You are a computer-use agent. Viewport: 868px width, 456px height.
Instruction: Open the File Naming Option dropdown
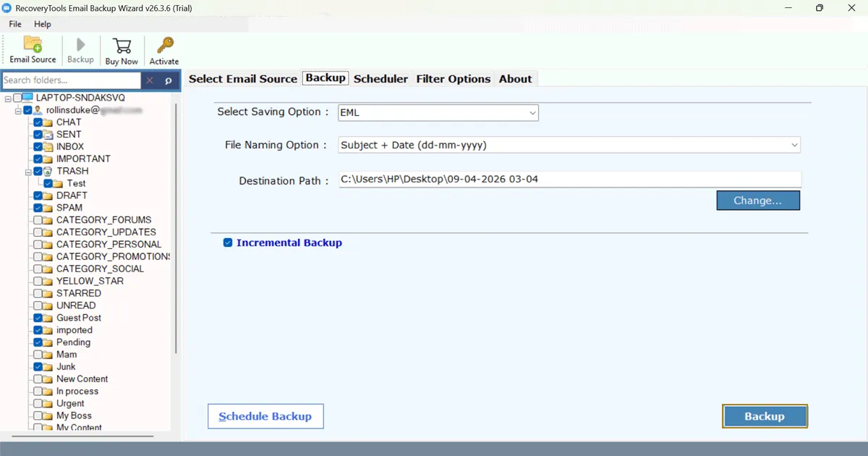coord(570,145)
